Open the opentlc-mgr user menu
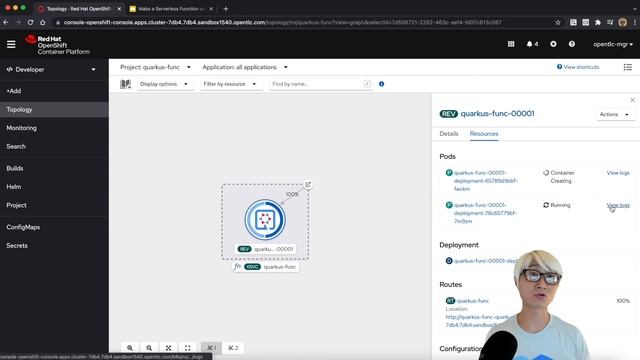This screenshot has width=640, height=360. click(613, 44)
